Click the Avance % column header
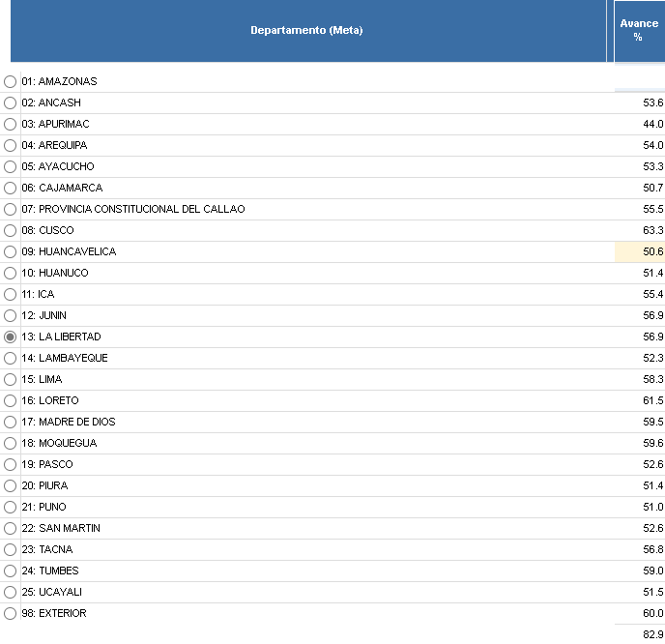The image size is (665, 644). 638,31
